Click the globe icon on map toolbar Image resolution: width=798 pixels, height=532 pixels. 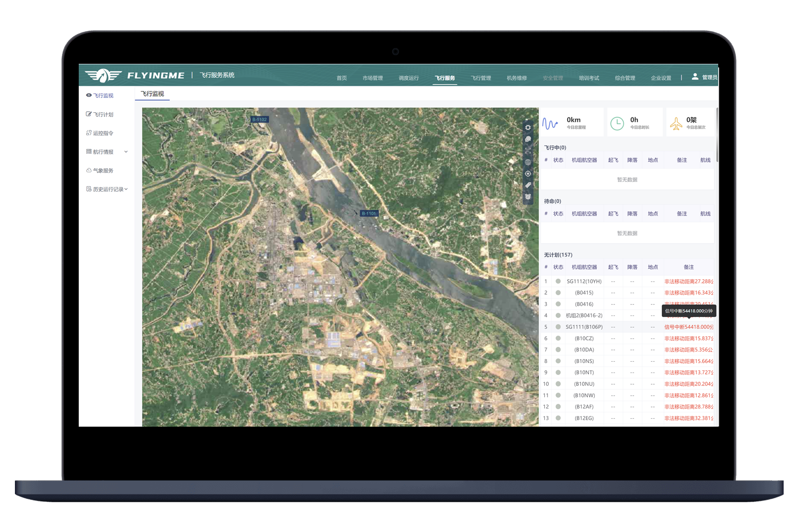click(528, 162)
